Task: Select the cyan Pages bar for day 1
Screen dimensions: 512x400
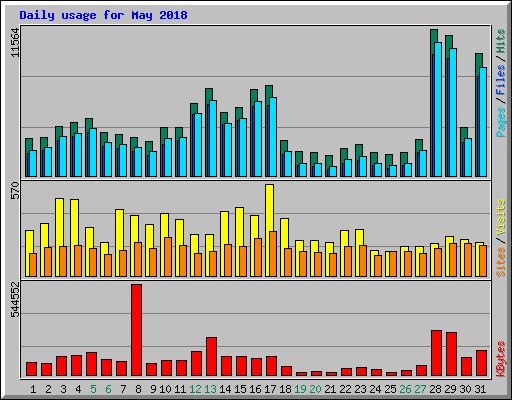Action: [x=33, y=163]
